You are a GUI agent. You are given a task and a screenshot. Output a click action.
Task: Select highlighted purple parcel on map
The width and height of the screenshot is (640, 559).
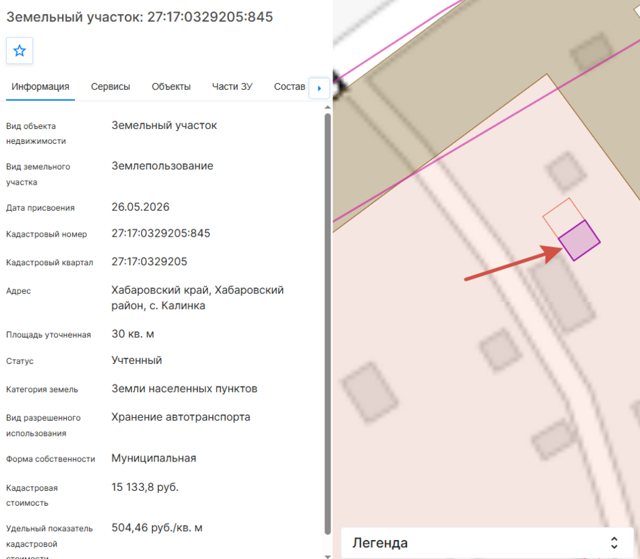579,240
